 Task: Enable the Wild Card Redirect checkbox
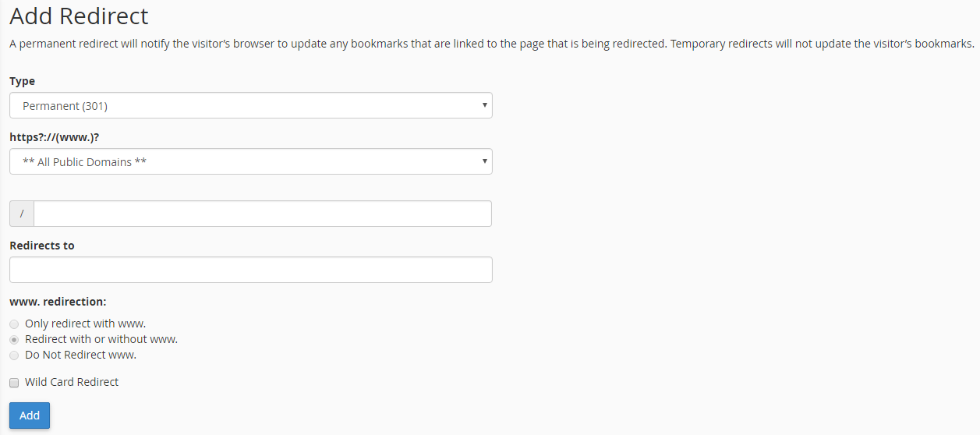(x=14, y=383)
